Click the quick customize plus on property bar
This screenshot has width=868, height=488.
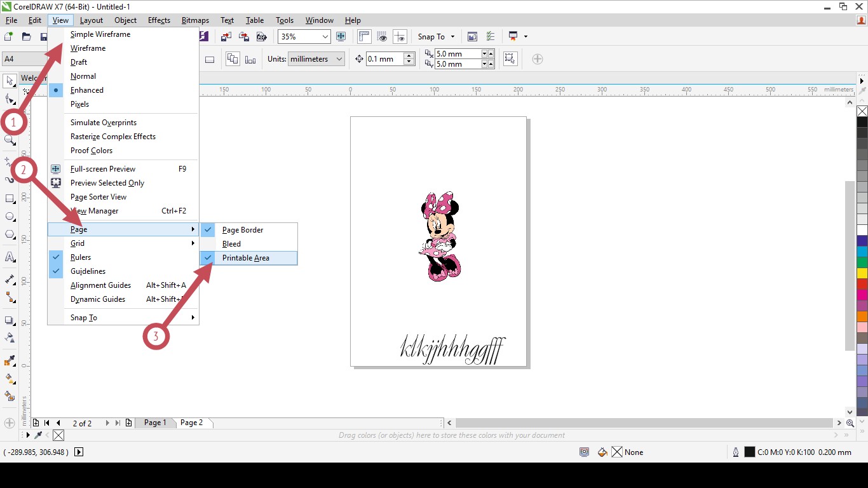pos(538,59)
